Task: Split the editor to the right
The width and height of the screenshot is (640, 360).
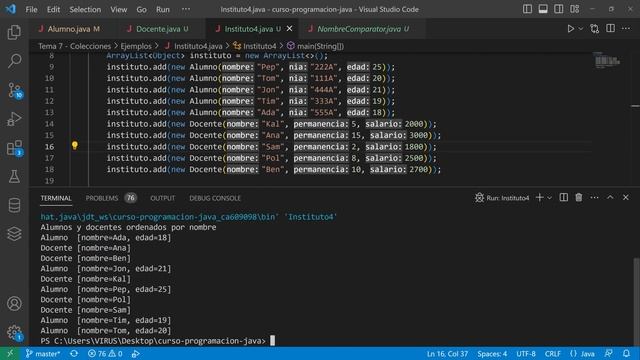Action: [610, 29]
